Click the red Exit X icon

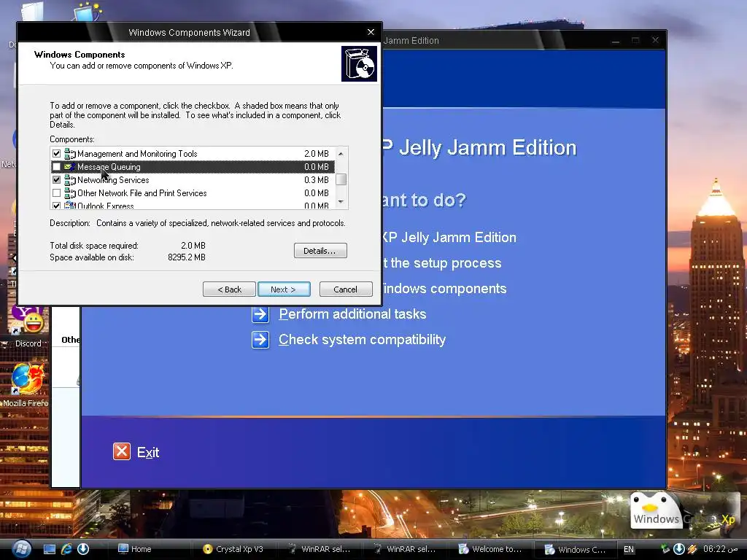122,451
